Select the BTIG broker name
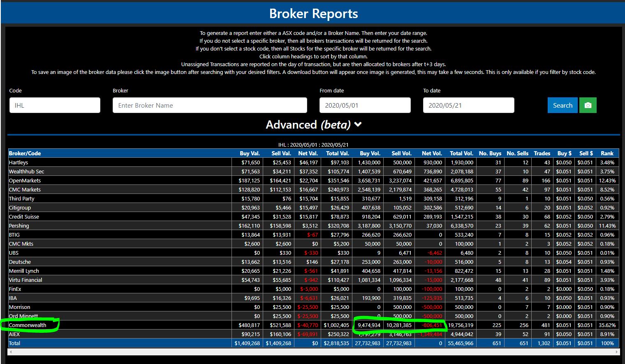The width and height of the screenshot is (625, 364). (x=14, y=235)
